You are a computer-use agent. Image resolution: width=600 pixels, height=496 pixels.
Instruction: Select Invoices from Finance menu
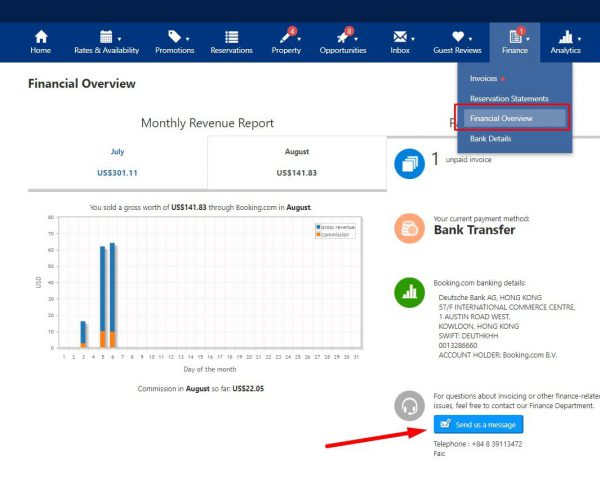(x=484, y=78)
